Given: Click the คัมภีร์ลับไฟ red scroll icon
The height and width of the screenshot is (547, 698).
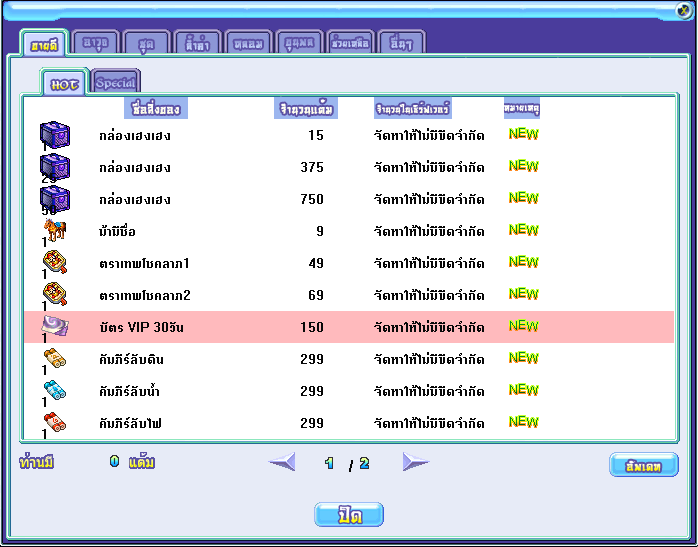Looking at the screenshot, I should (54, 423).
